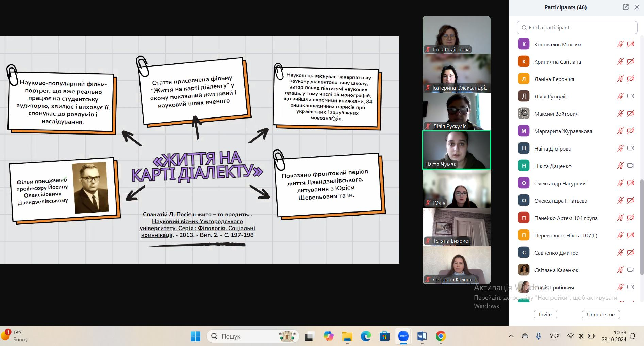Click muted mic icon for Наіна Дімірова
The image size is (644, 346).
[x=620, y=148]
